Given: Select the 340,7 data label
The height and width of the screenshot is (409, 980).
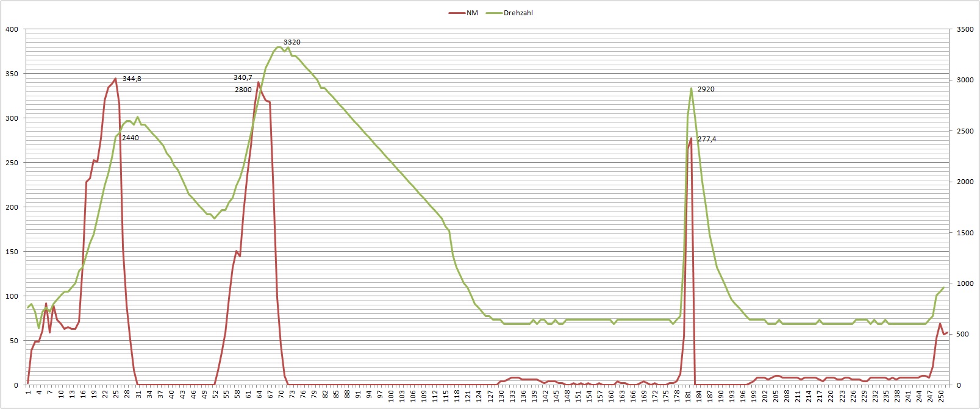Looking at the screenshot, I should 243,77.
